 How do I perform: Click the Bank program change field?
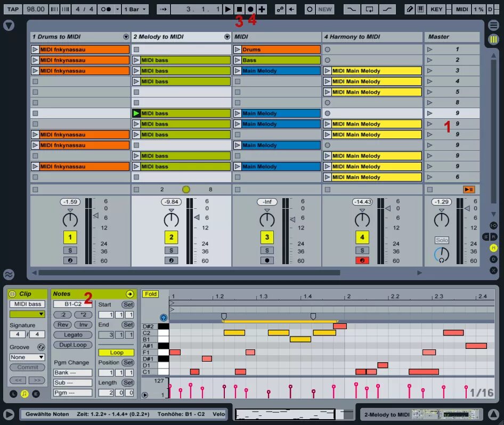73,373
